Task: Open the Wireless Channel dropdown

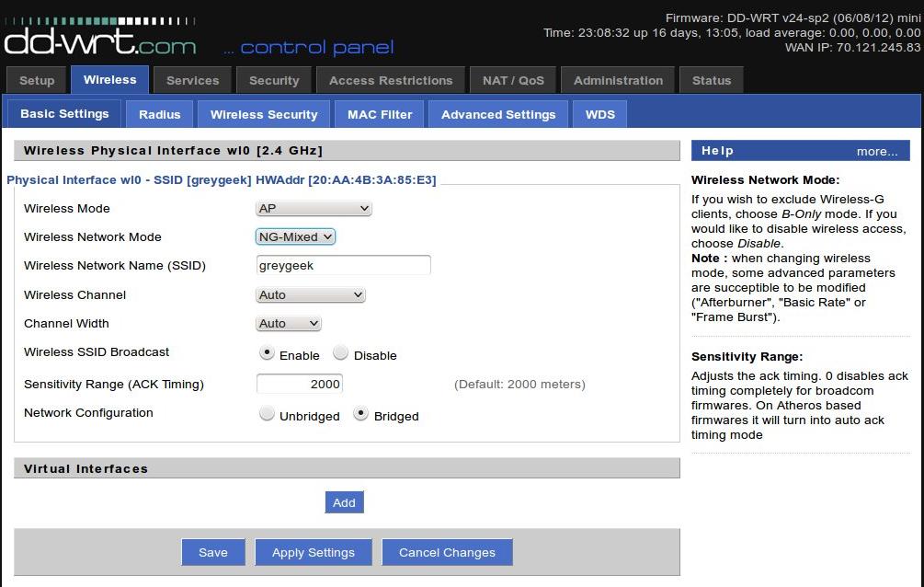Action: (311, 295)
